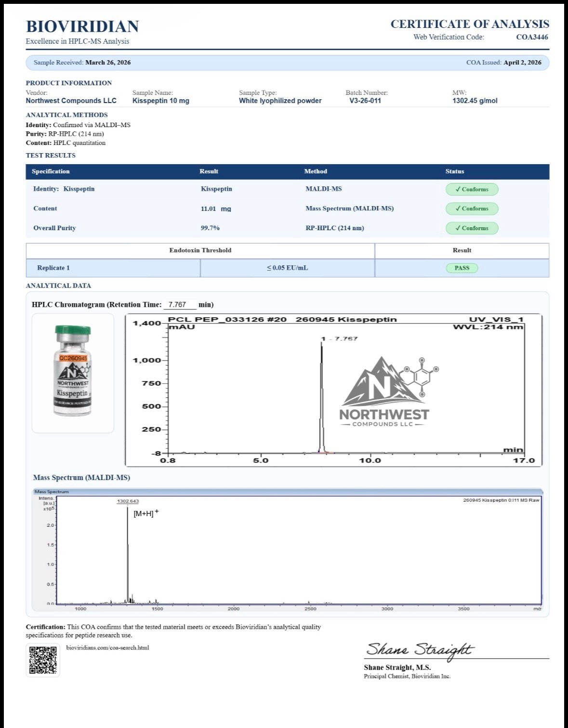
Task: Click the Method column header
Action: [x=316, y=171]
